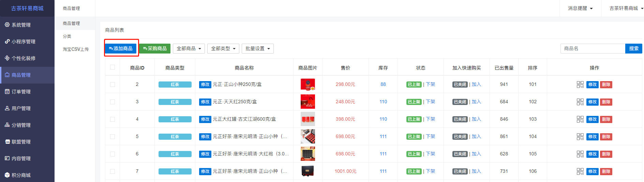The width and height of the screenshot is (644, 182).
Task: Click the 采购商品 button
Action: 155,48
